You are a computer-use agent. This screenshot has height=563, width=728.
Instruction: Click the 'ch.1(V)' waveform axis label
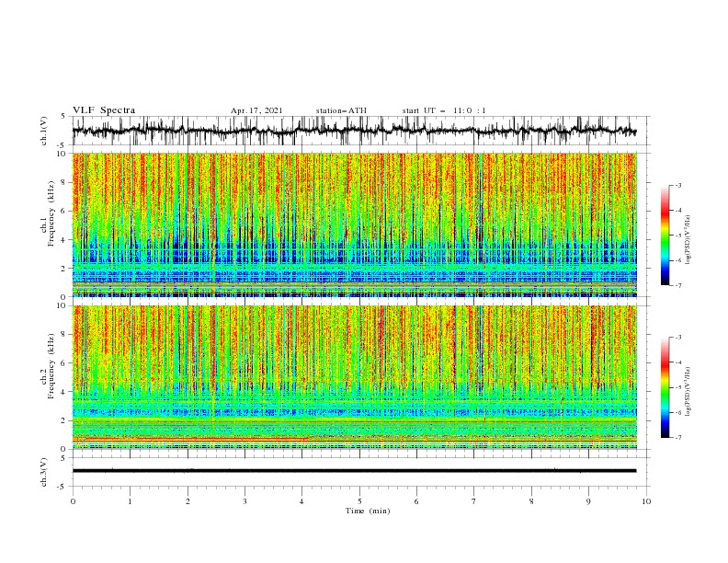44,131
